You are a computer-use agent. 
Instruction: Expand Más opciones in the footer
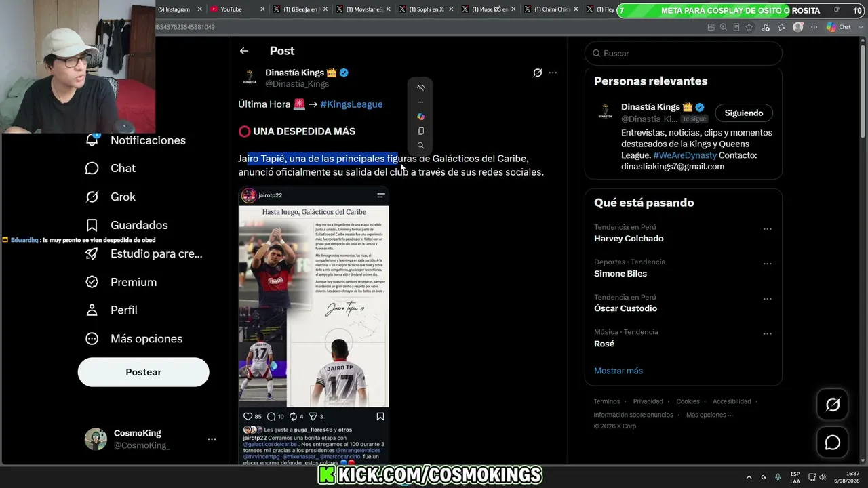[x=709, y=415]
